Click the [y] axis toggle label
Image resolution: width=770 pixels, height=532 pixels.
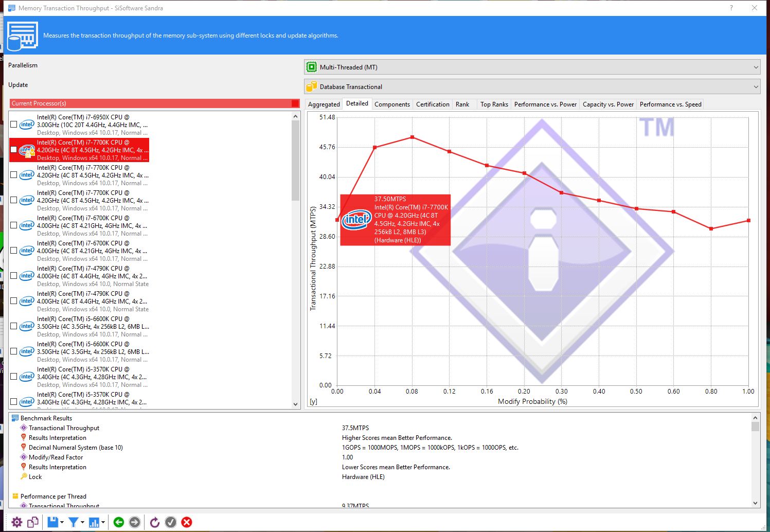click(313, 402)
